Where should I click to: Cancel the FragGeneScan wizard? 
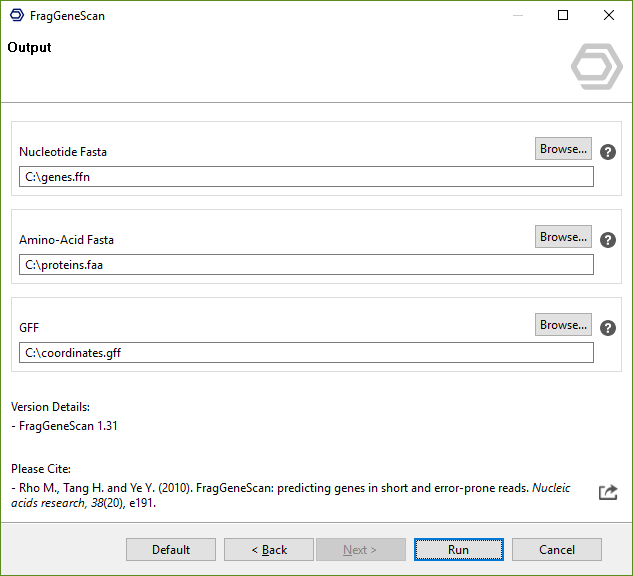[557, 550]
